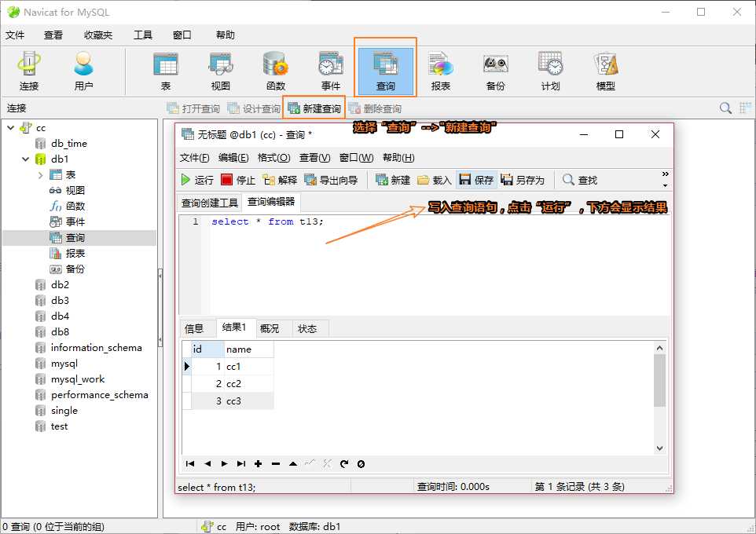The image size is (756, 534).
Task: Click 新建查询 (New Query) button
Action: 314,108
